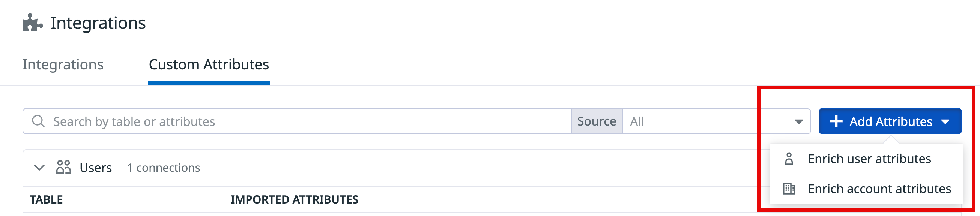
Task: Click the Users section title
Action: tap(96, 168)
